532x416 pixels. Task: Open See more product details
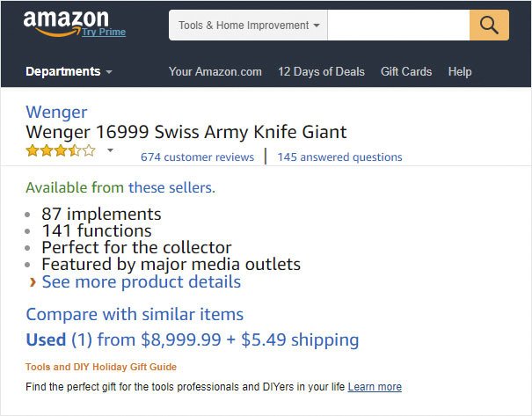click(x=142, y=282)
